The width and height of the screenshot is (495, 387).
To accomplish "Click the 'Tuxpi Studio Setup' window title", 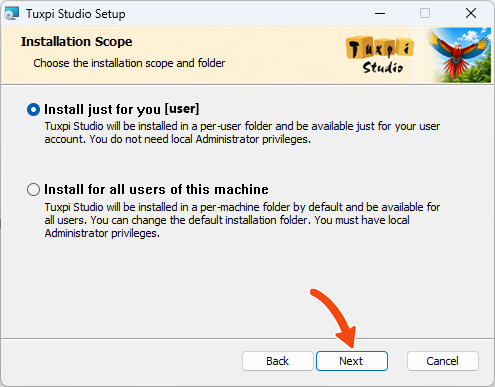I will pyautogui.click(x=76, y=14).
